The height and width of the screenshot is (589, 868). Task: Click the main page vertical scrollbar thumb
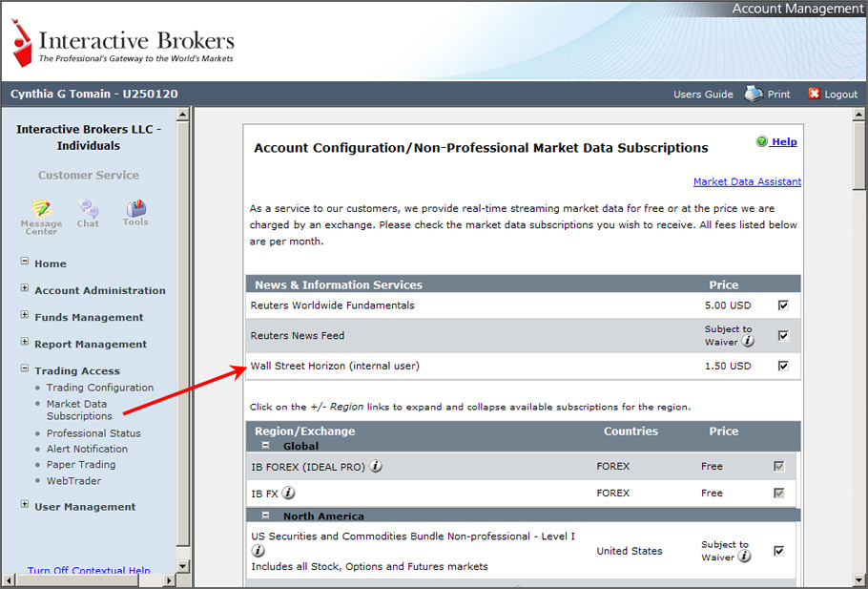[858, 156]
